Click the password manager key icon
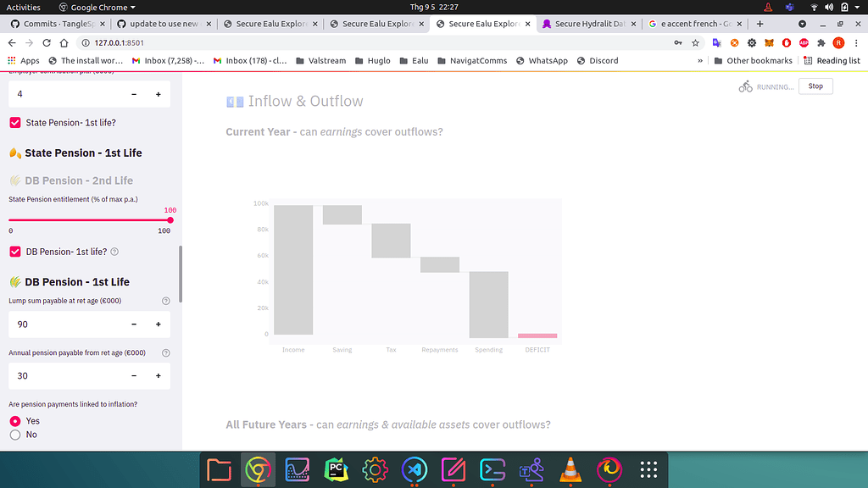The height and width of the screenshot is (488, 868). [x=678, y=42]
